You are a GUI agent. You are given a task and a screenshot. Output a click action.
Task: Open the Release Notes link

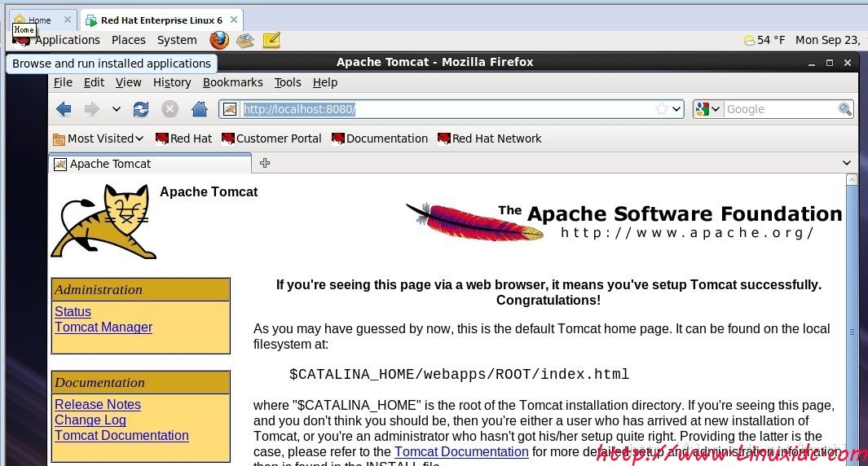98,405
